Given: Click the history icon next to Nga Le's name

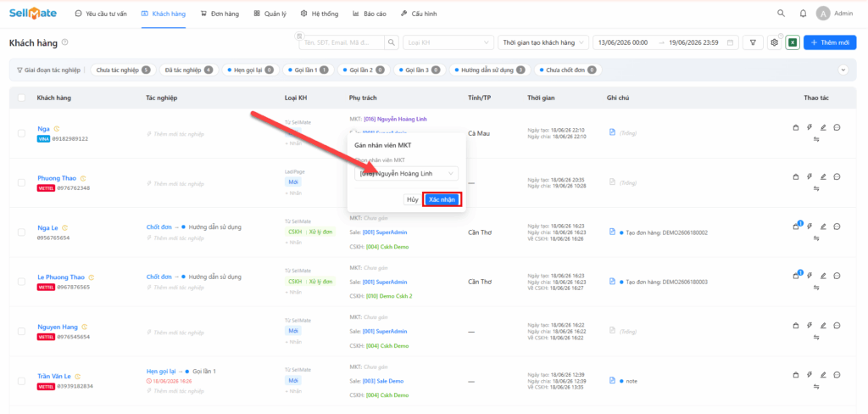Looking at the screenshot, I should pos(64,227).
